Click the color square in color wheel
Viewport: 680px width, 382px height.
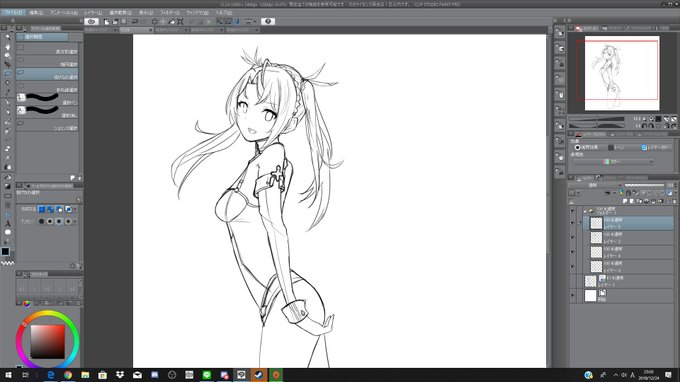coord(47,342)
